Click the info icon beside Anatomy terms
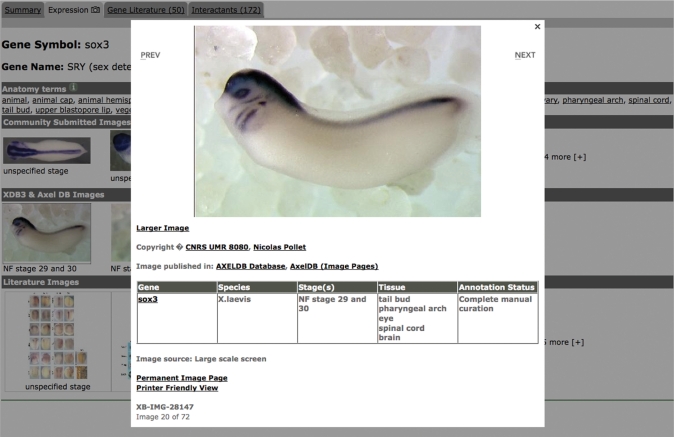The width and height of the screenshot is (674, 437). (73, 88)
